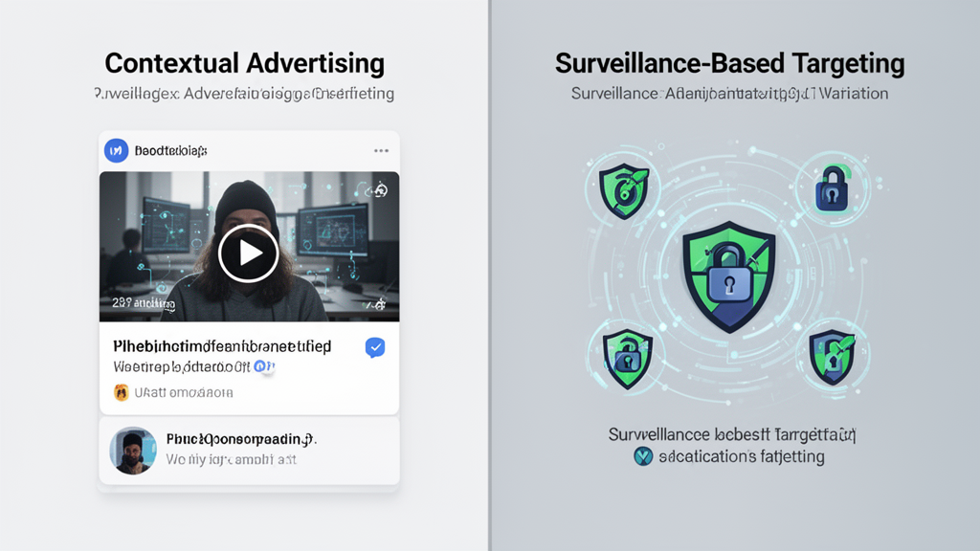Screen dimensions: 980x551
Task: Click the blue profile avatar in post header
Action: [x=116, y=150]
